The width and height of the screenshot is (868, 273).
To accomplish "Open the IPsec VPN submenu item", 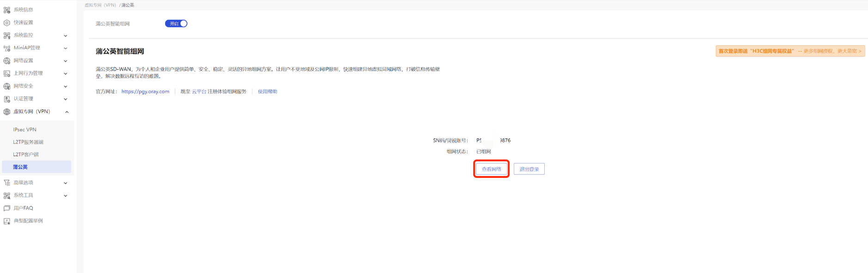I will pos(37,130).
